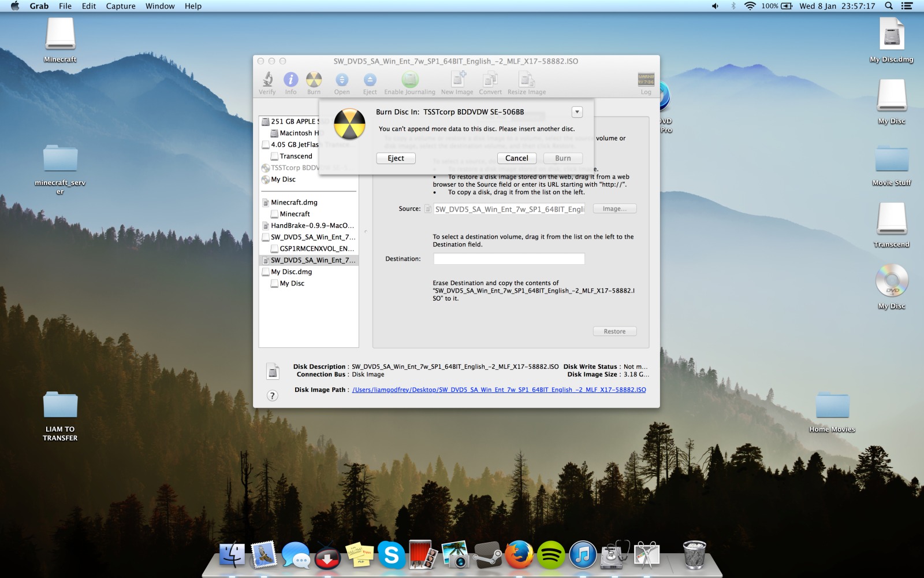Expand burn options with the disclosure arrow
This screenshot has height=578, width=924.
click(x=577, y=112)
